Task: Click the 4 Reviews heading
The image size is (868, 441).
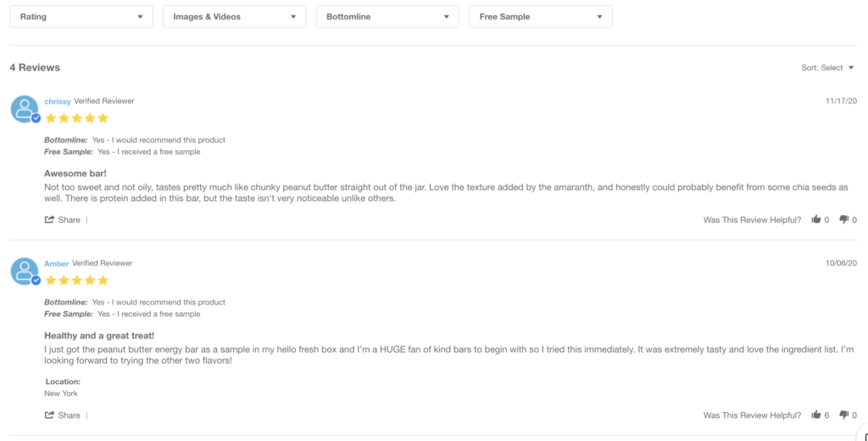Action: 35,68
